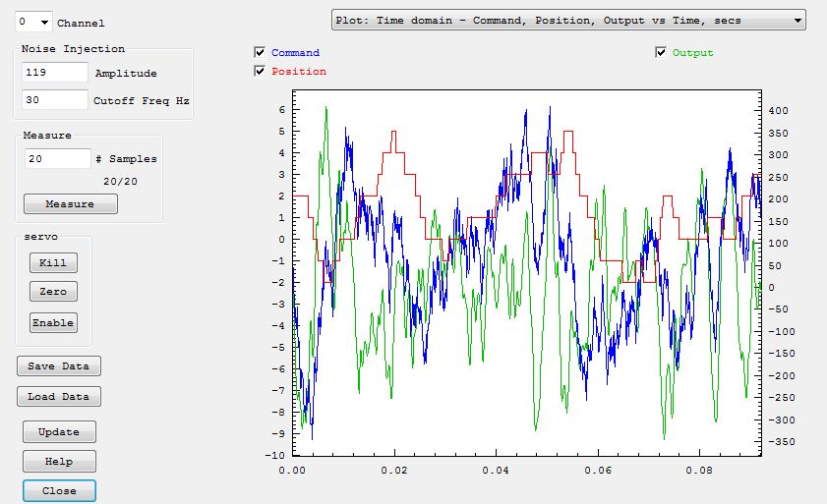This screenshot has width=827, height=504.
Task: Click the time axis scale below plot
Action: click(526, 470)
